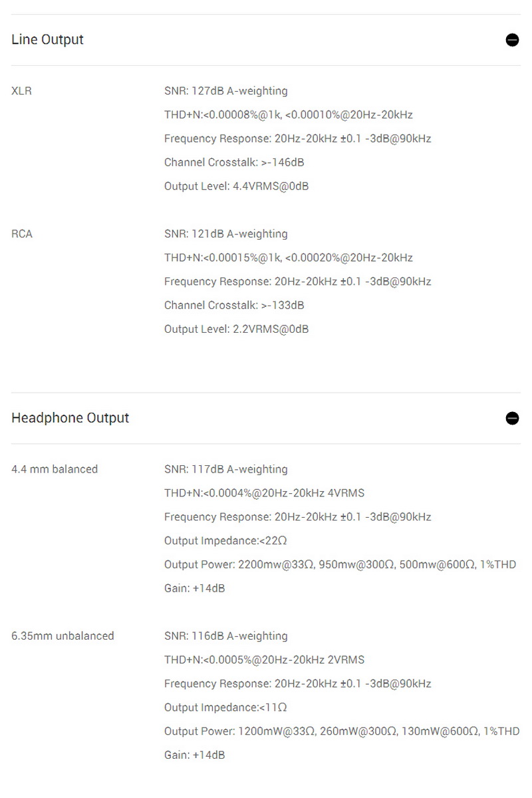532x798 pixels.
Task: Click the RCA SNR 121dB A-weighting line
Action: [226, 234]
